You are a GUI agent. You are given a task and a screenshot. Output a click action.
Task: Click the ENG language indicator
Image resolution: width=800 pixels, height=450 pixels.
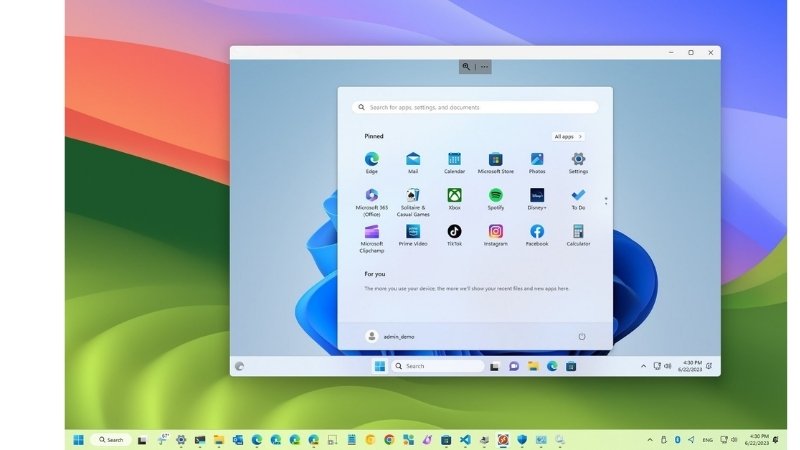[708, 440]
